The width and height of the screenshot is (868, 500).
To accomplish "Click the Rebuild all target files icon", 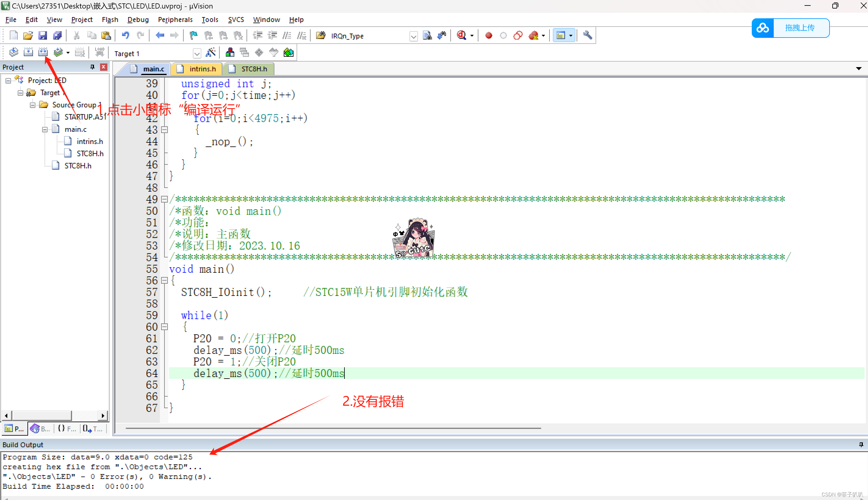I will (x=43, y=52).
